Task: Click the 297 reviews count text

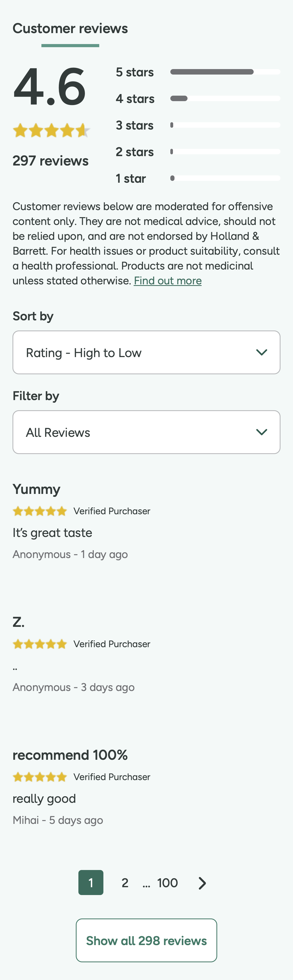Action: coord(51,161)
